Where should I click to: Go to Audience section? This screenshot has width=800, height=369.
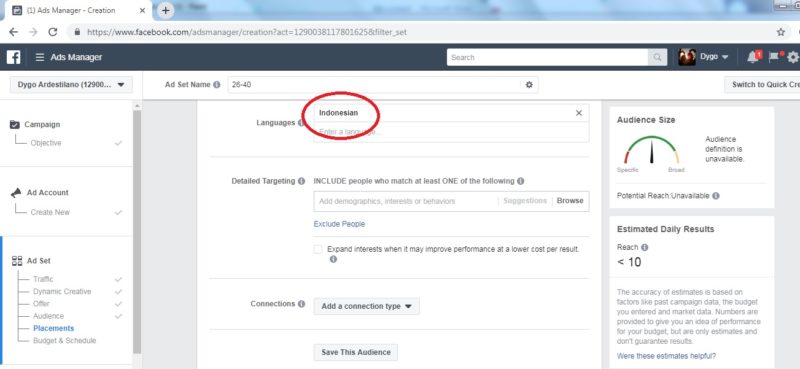click(48, 316)
